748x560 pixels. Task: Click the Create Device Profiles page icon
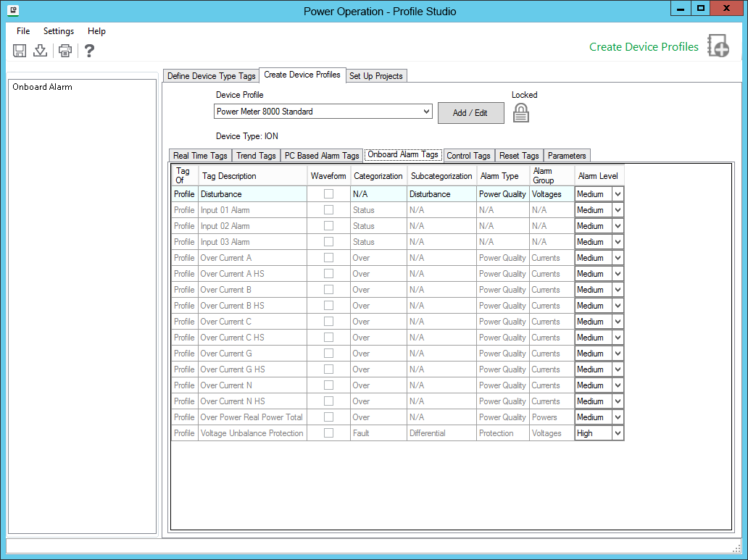click(x=718, y=46)
